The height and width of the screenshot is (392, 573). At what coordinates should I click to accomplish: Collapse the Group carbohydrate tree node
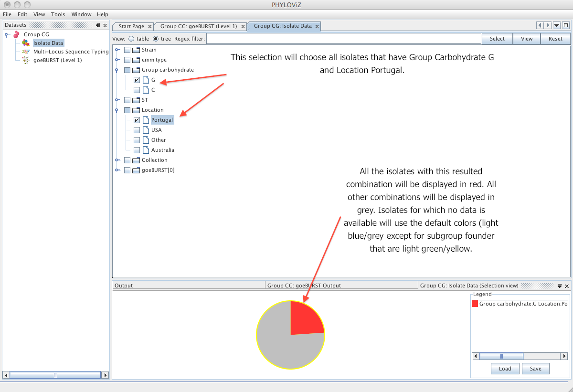(x=117, y=70)
